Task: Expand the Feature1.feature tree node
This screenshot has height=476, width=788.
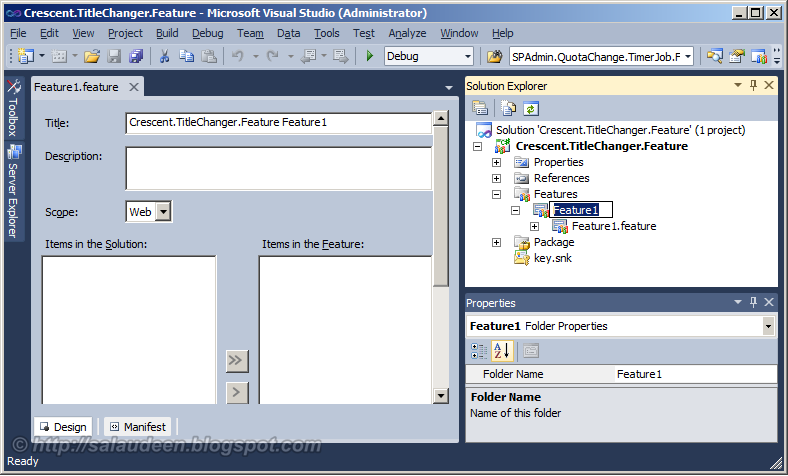Action: (x=535, y=227)
